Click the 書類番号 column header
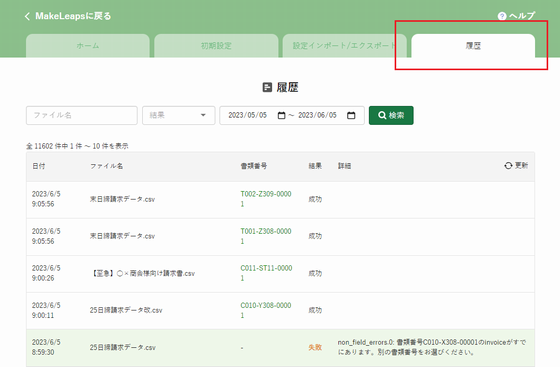The image size is (560, 367). tap(254, 166)
